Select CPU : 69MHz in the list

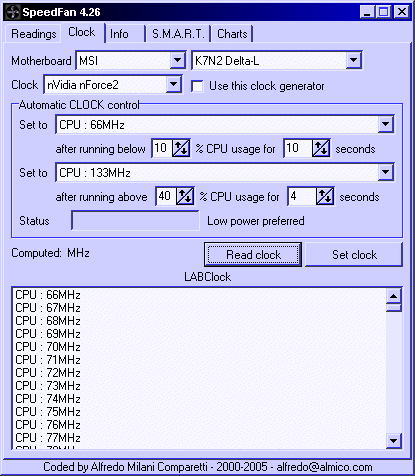[x=200, y=334]
